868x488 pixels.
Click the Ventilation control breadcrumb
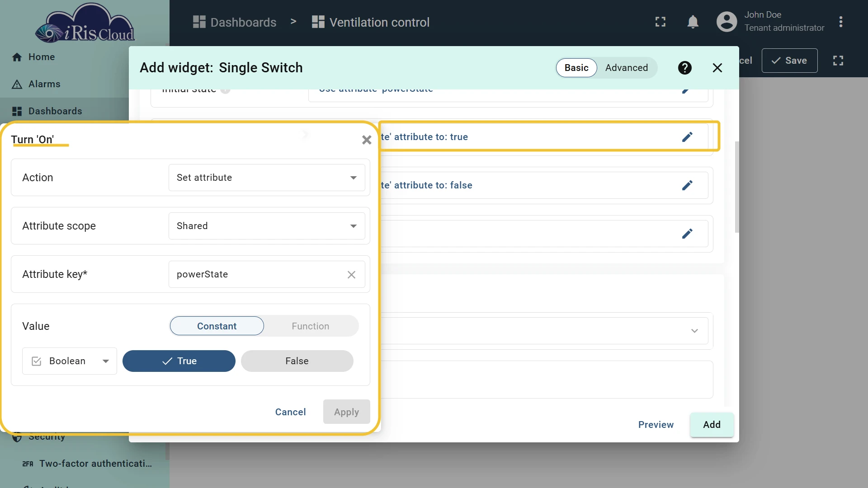click(x=370, y=22)
